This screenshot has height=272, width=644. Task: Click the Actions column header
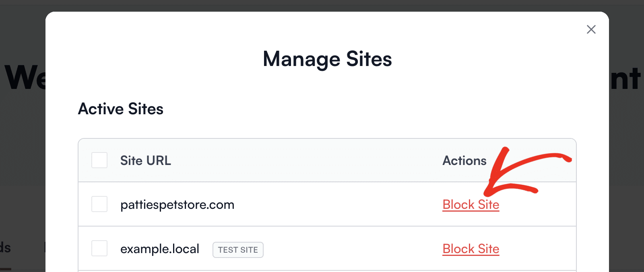pos(464,161)
